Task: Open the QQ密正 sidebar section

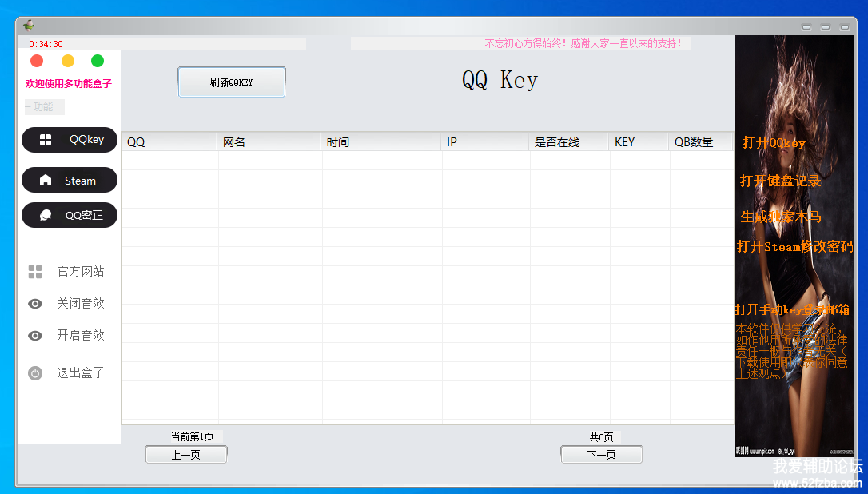Action: click(x=70, y=215)
